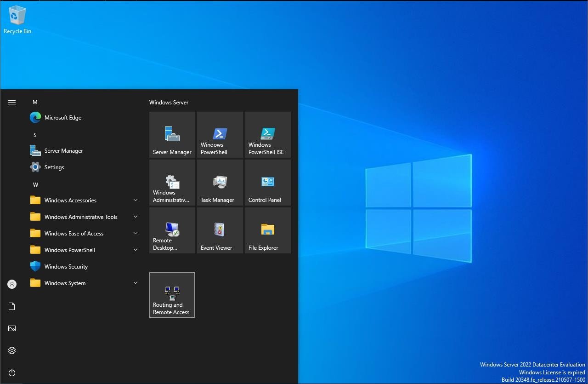Viewport: 588px width, 384px height.
Task: Click the user account icon in sidebar
Action: pos(12,284)
